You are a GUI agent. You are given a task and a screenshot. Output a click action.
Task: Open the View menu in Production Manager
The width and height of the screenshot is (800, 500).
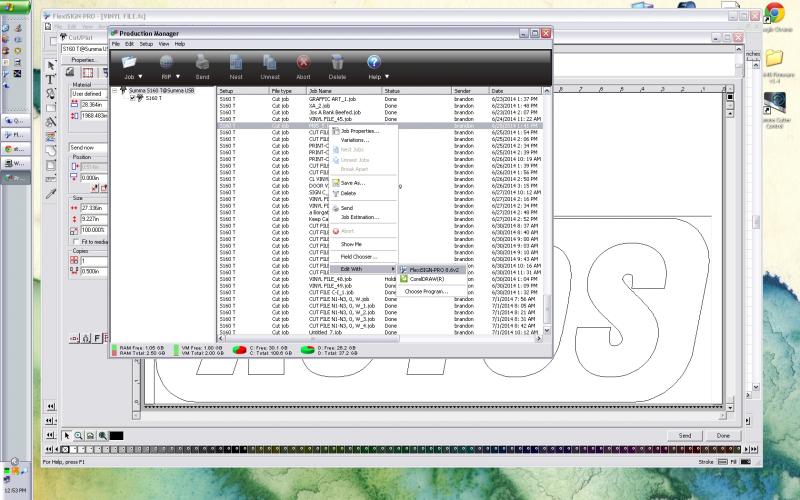[x=164, y=44]
